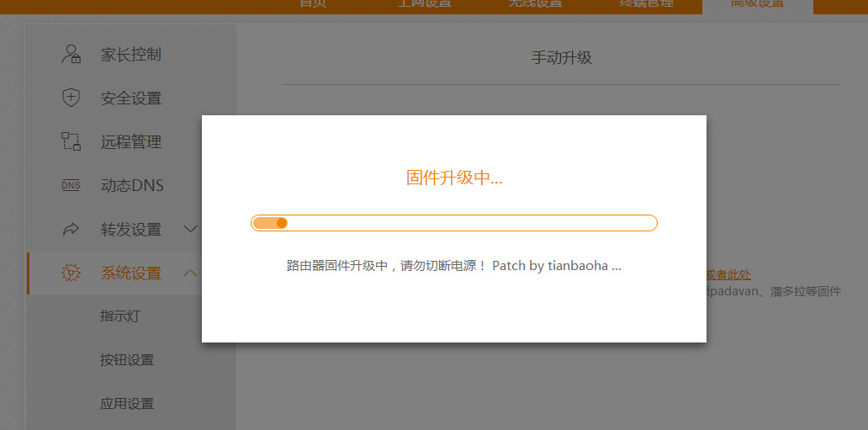
Task: Select 转发设置 sidebar entry
Action: [x=130, y=229]
